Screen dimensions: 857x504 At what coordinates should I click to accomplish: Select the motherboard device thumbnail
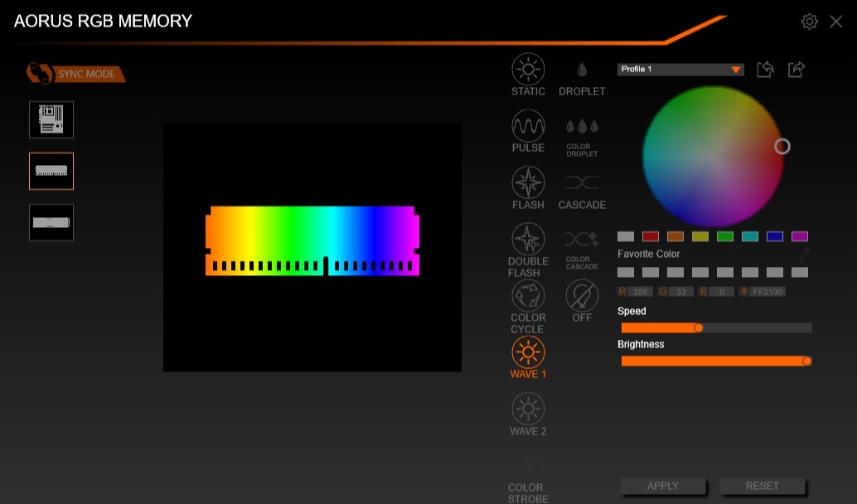51,119
